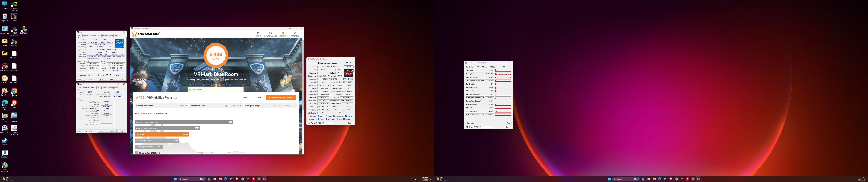Screen dimensions: 868x182
Task: Switch to the SPD tab in bottom CPU-Z window
Action: (x=99, y=87)
